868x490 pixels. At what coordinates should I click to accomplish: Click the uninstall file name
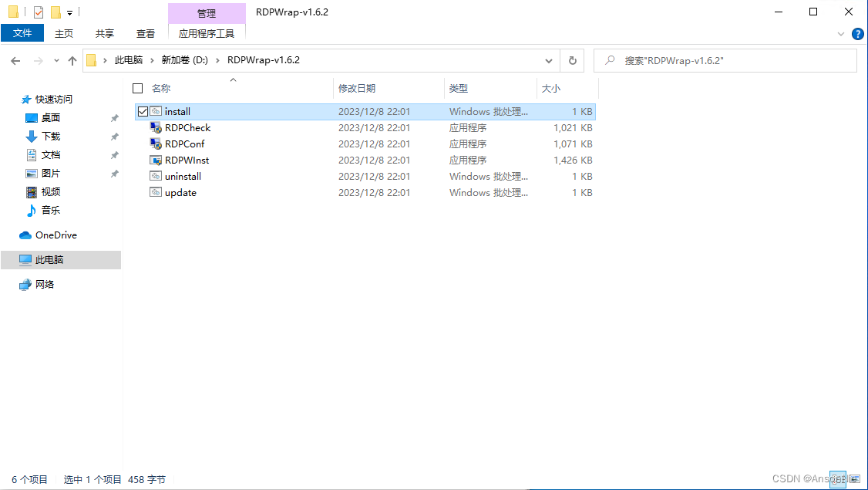(183, 176)
